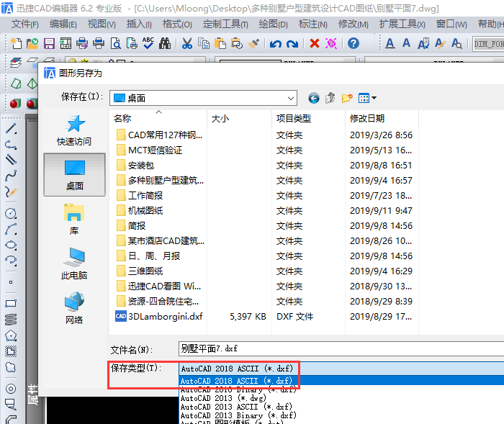Click the New drawing icon
504x424 pixels.
(16, 43)
